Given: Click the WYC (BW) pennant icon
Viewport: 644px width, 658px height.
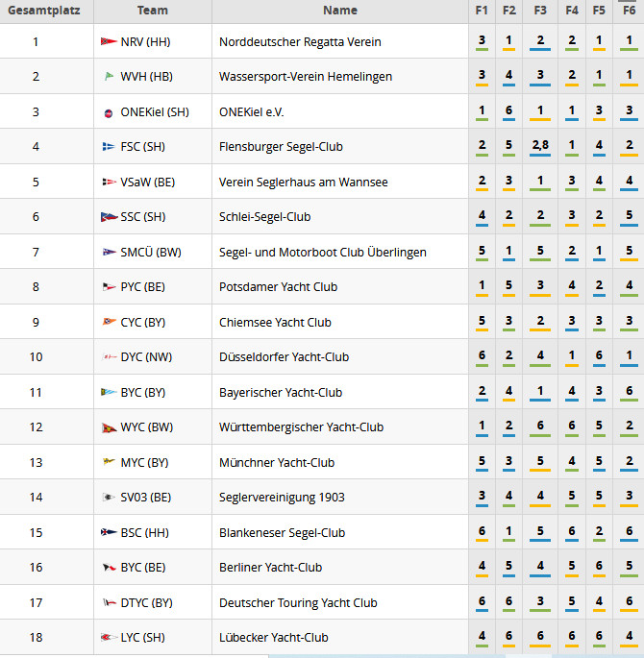Looking at the screenshot, I should coord(108,427).
